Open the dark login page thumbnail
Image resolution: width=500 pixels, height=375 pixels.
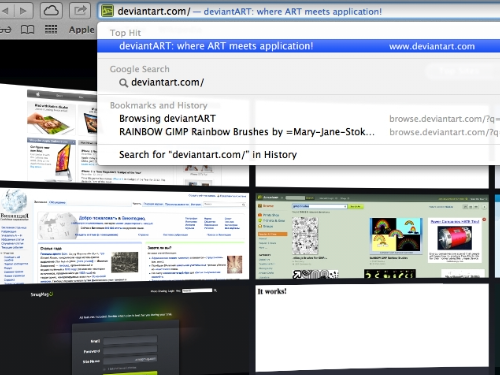(x=124, y=330)
